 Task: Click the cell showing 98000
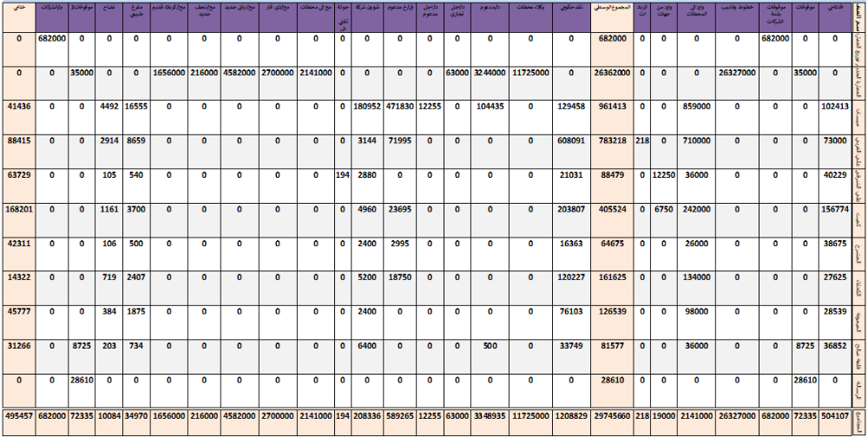(x=697, y=322)
